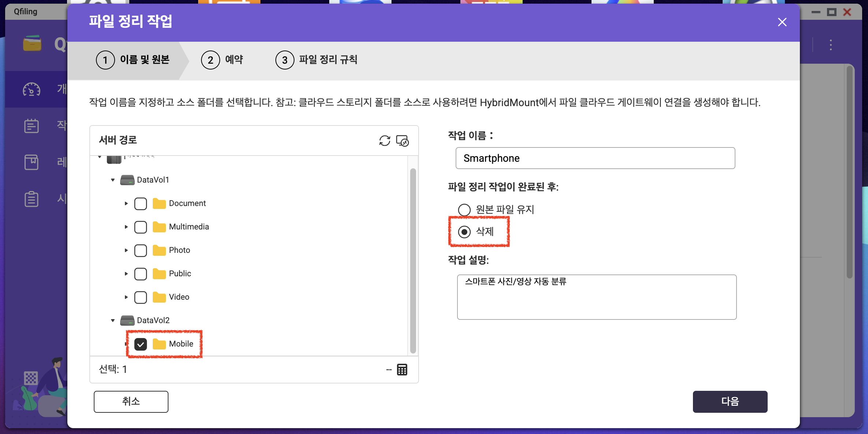
Task: Click the 다음 button
Action: click(730, 402)
